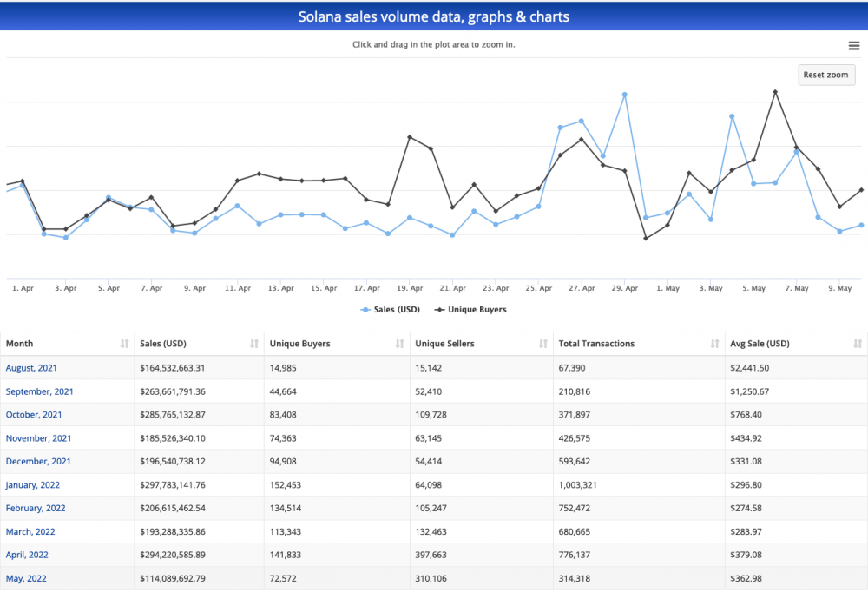
Task: Select unique buyers value 152,453
Action: click(285, 485)
